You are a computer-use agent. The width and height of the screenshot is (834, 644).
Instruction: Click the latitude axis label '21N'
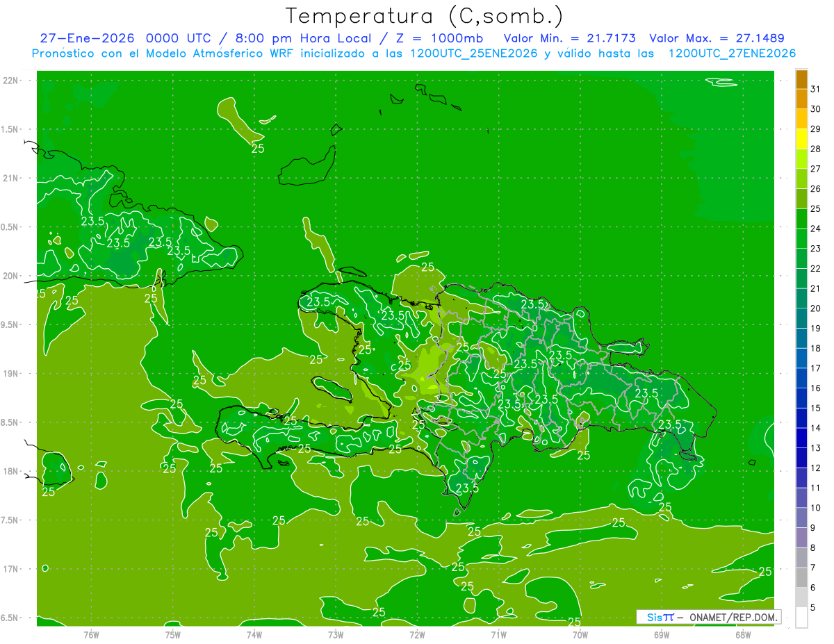pos(11,179)
